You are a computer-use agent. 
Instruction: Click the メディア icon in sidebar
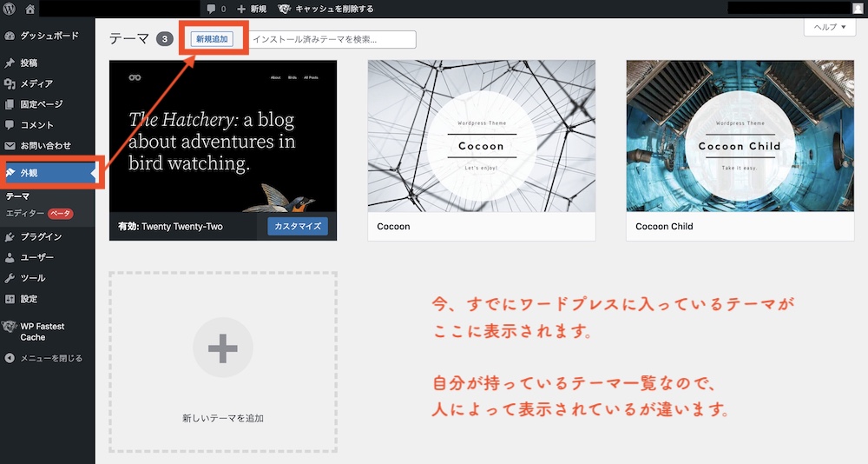coord(10,83)
